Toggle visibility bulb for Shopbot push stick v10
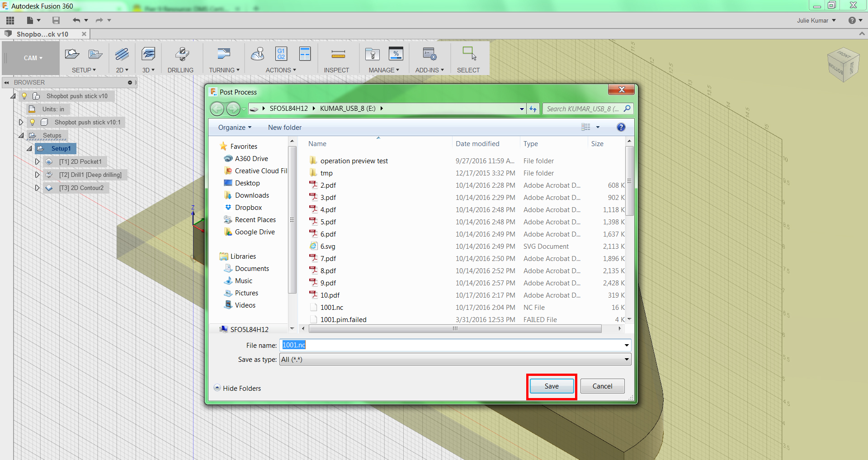 pyautogui.click(x=24, y=96)
